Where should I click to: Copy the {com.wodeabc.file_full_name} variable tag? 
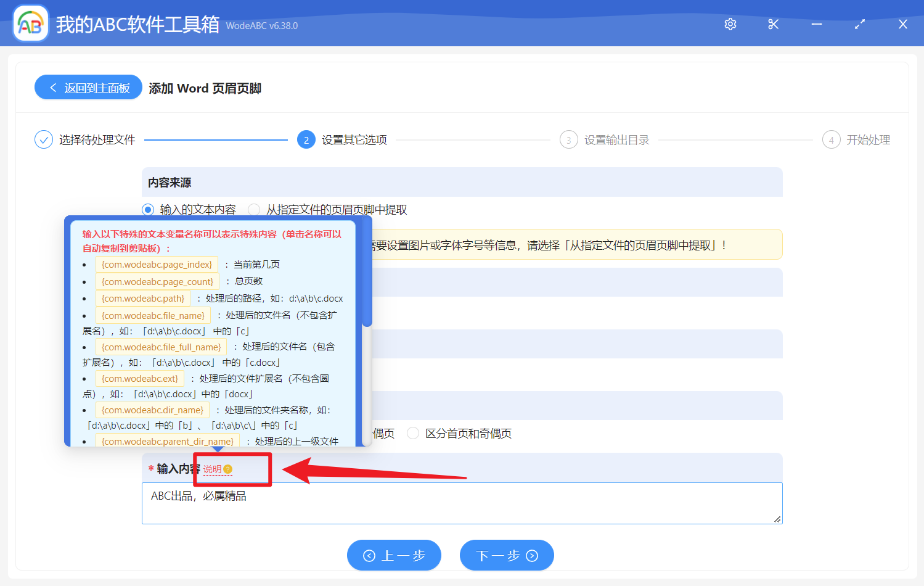(161, 347)
